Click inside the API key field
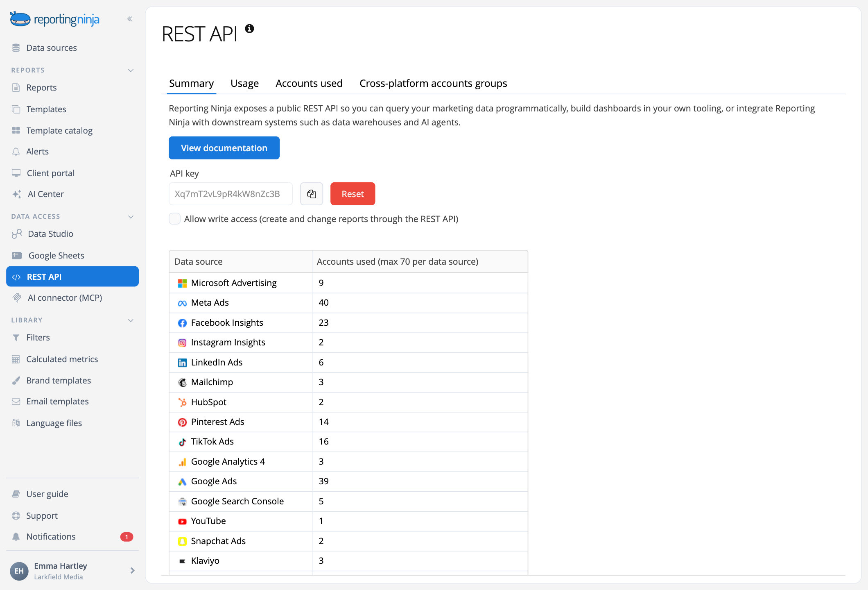The height and width of the screenshot is (590, 868). click(231, 194)
